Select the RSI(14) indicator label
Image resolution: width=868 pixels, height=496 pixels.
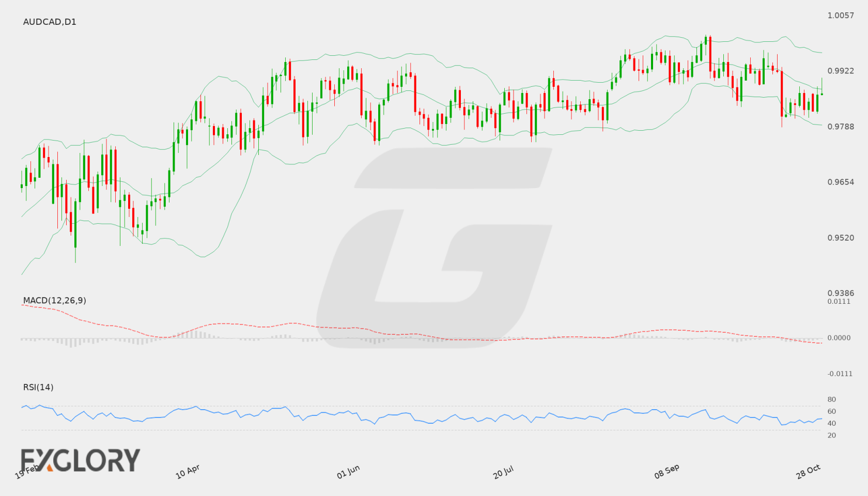(x=38, y=387)
